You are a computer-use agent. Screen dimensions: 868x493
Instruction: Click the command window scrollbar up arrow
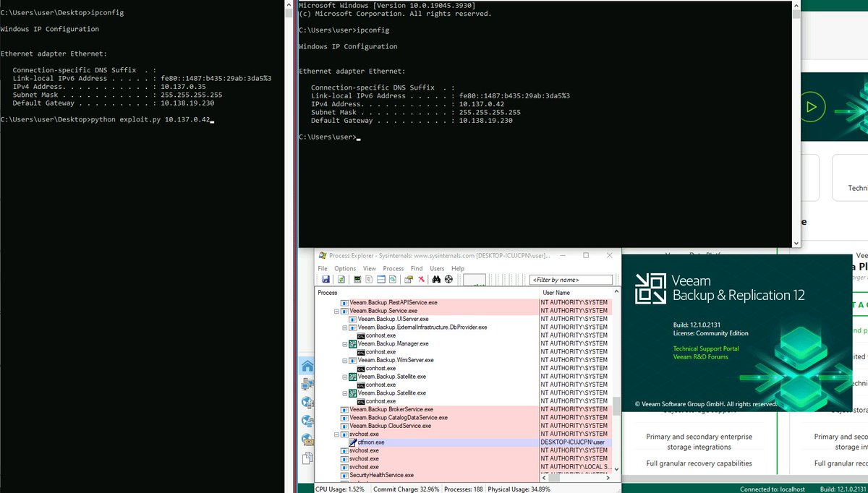tap(796, 4)
